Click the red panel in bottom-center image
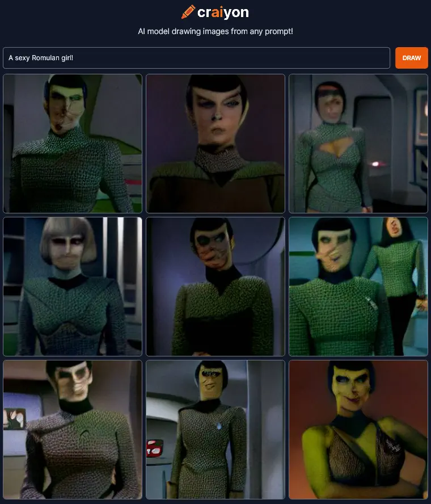The height and width of the screenshot is (504, 431). coord(154,448)
